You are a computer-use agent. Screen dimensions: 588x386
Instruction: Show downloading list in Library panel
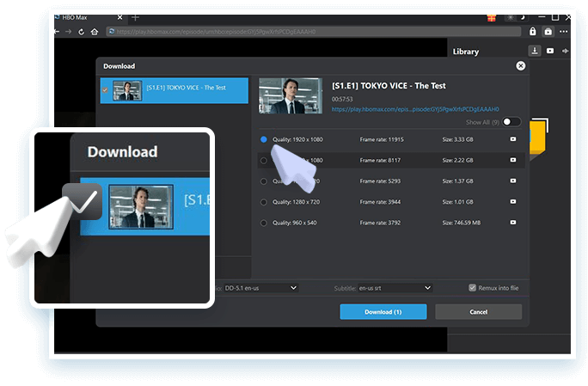click(x=535, y=51)
